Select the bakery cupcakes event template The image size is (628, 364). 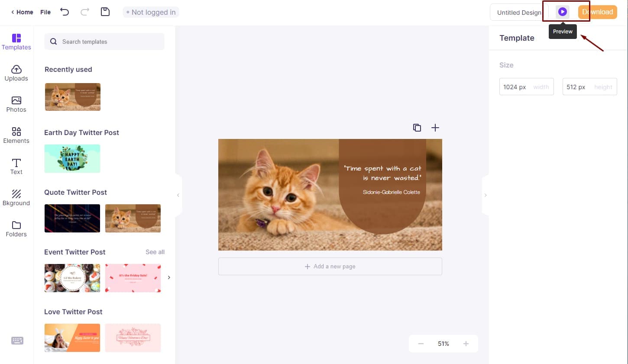coord(72,278)
